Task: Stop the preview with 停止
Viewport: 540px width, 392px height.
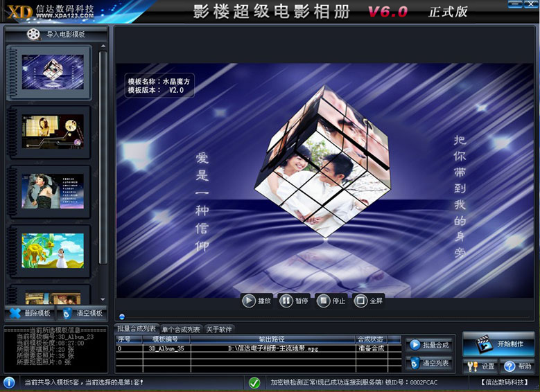Action: click(x=331, y=301)
